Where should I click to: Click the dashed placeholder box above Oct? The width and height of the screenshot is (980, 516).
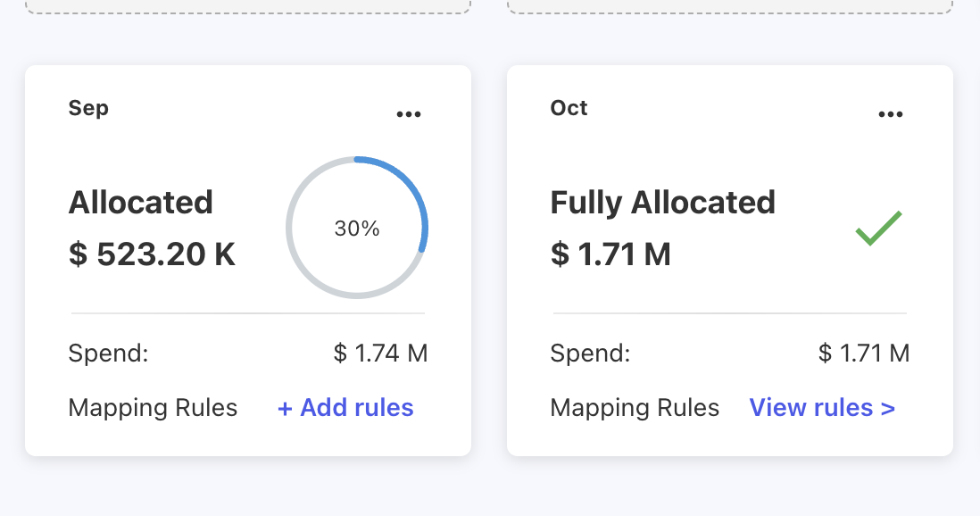tap(730, 5)
